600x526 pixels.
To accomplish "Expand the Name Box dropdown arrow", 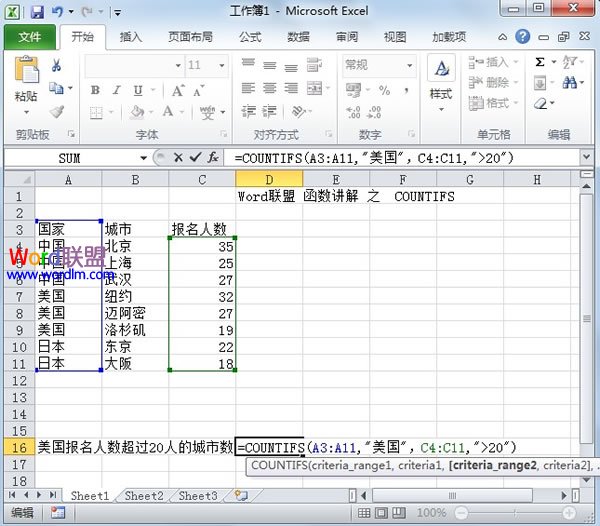I will tap(144, 158).
